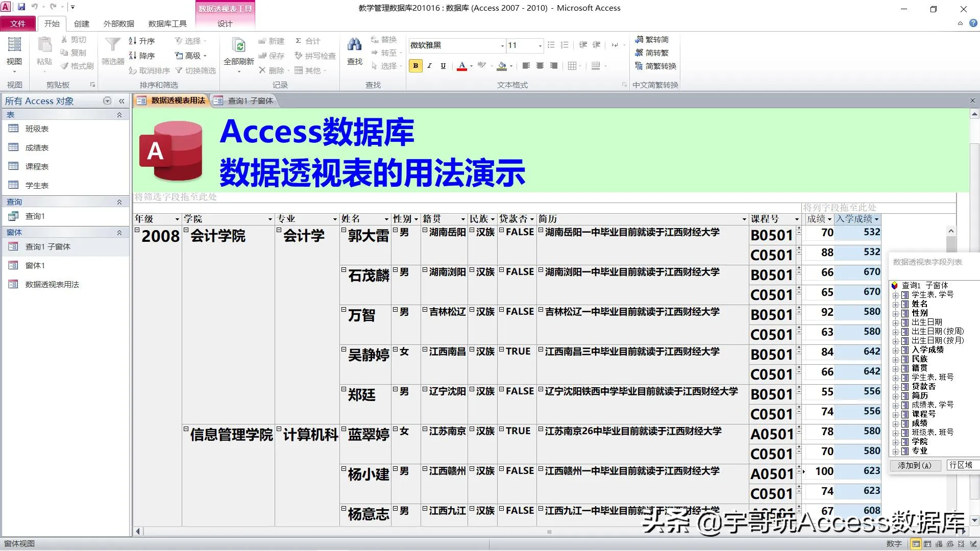980x551 pixels.
Task: Open the 年级 column filter dropdown
Action: 177,219
